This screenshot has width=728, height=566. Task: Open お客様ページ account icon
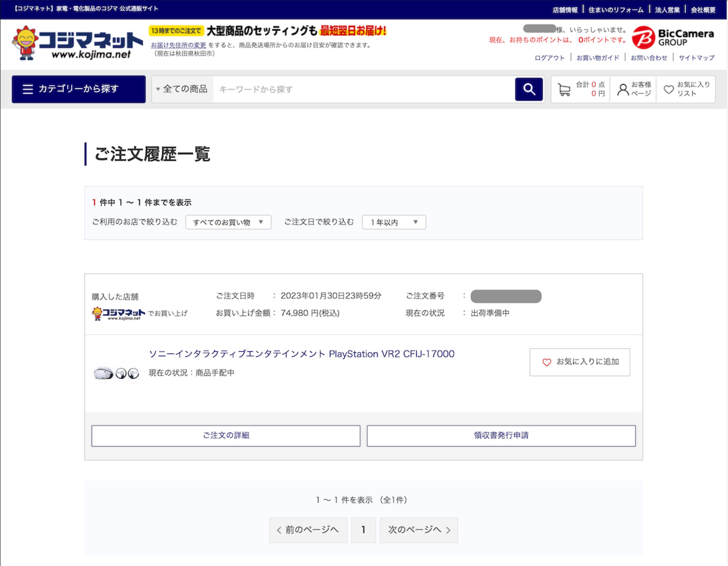(x=623, y=89)
